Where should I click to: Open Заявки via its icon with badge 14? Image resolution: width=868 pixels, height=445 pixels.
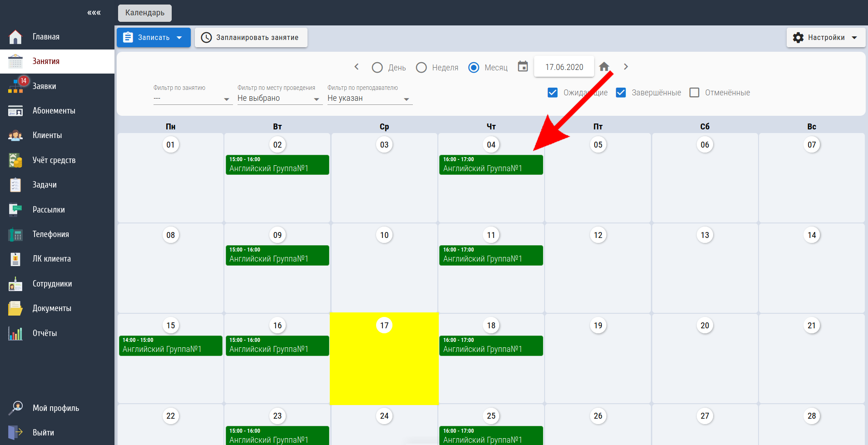[15, 86]
